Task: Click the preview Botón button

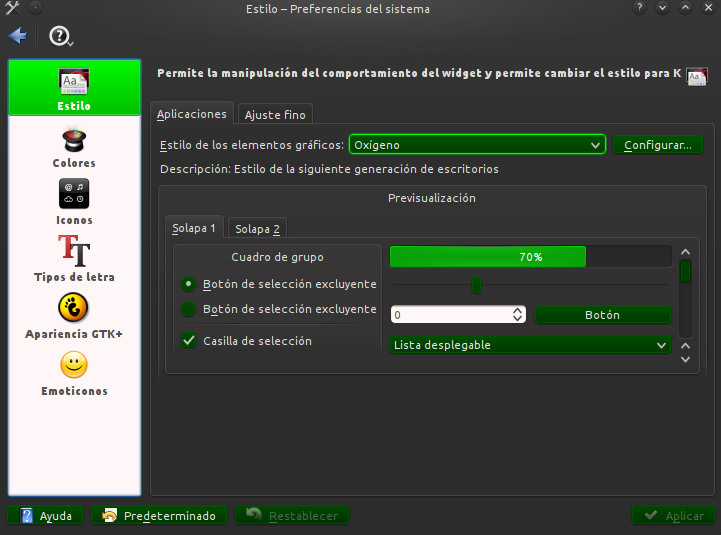Action: point(602,315)
